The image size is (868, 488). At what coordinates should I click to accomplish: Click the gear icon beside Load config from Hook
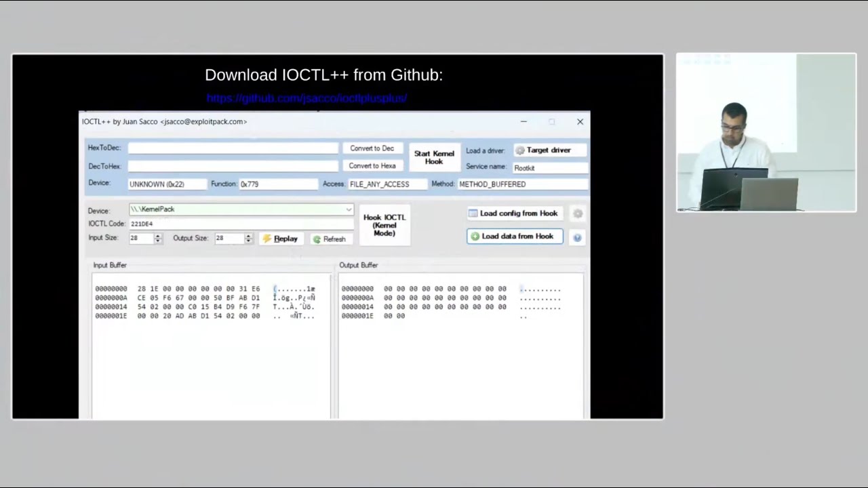[x=578, y=213]
